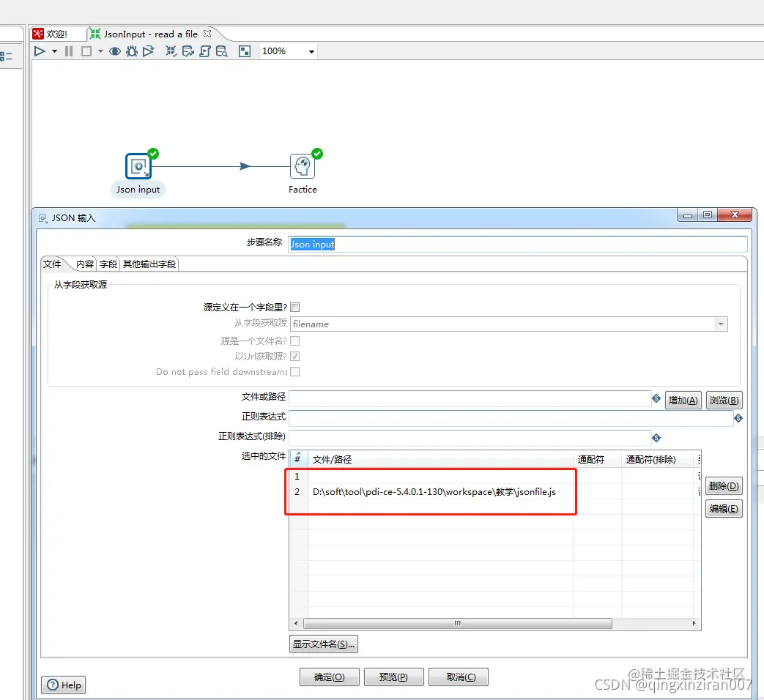Click the file table left scroll arrow
This screenshot has width=764, height=700.
click(x=296, y=624)
